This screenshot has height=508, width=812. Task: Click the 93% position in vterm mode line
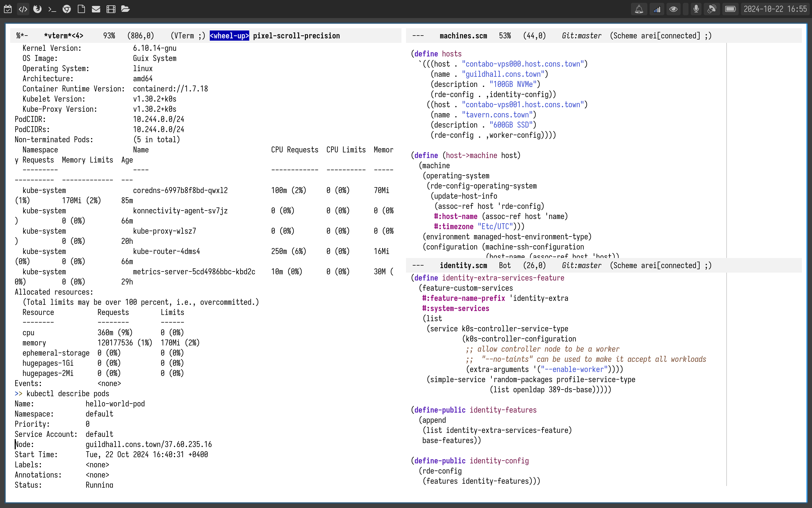click(109, 36)
